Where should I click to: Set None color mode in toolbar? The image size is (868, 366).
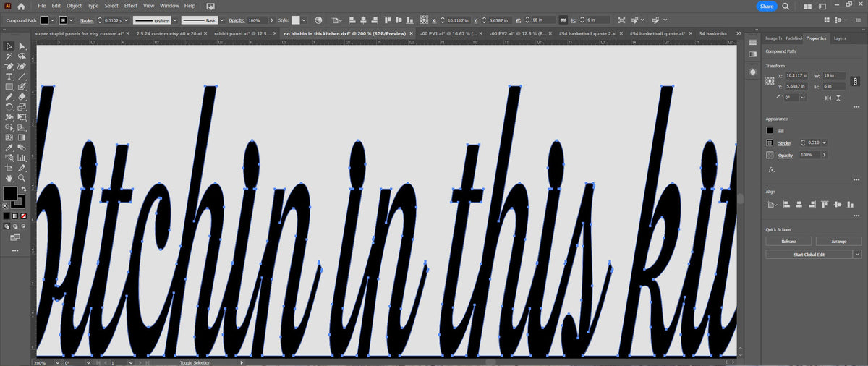[x=23, y=216]
